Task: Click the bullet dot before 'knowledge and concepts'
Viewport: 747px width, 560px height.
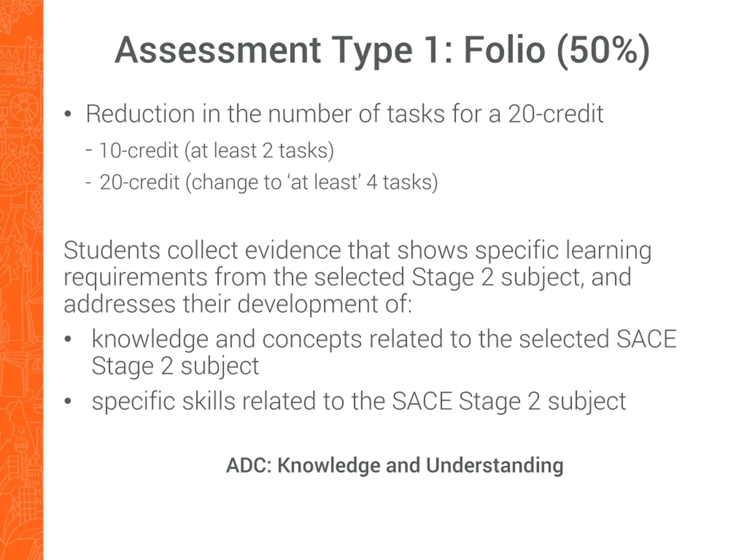Action: [67, 339]
